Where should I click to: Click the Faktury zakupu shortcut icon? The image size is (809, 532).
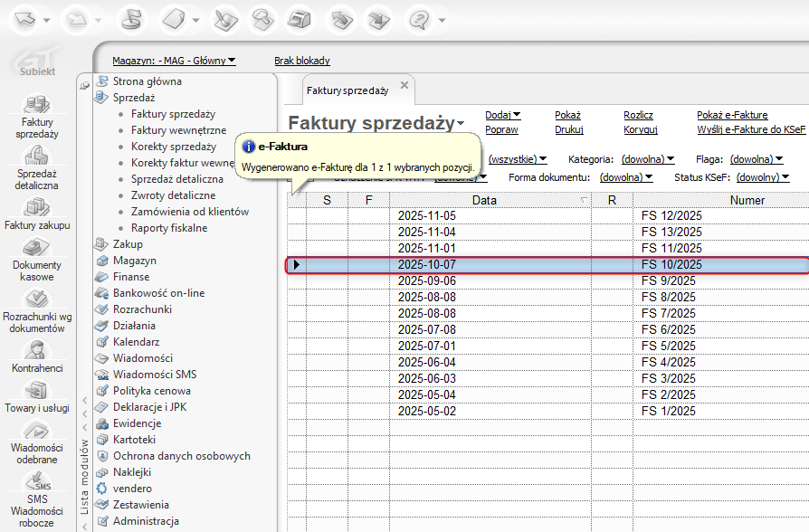[x=36, y=207]
